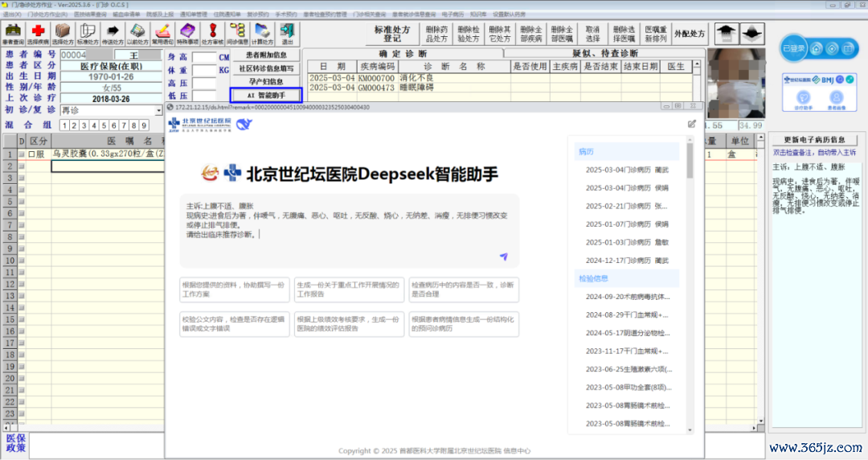The image size is (868, 460).
Task: Switch to the 确定诊断 tab
Action: pyautogui.click(x=403, y=53)
